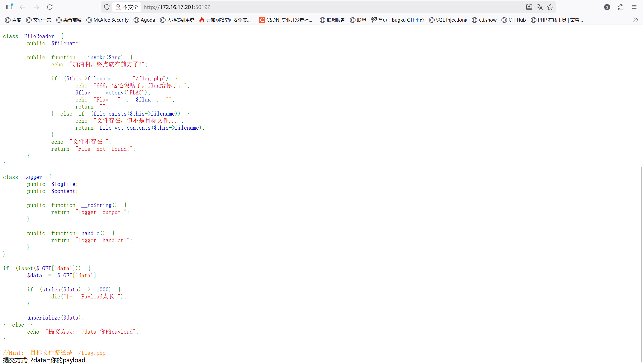643x364 pixels.
Task: Open the tab overview icon
Action: (x=9, y=7)
